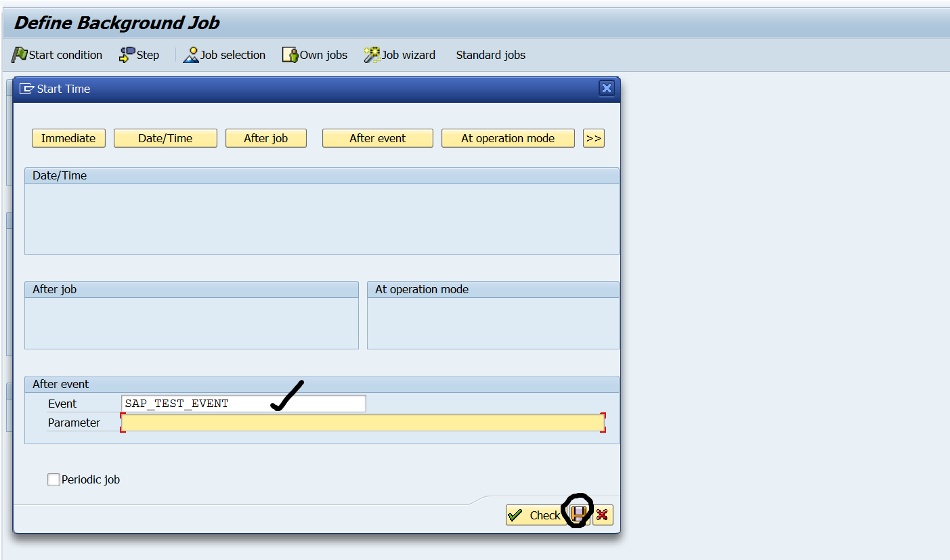The width and height of the screenshot is (950, 560).
Task: Click the After event group box header text
Action: point(61,384)
